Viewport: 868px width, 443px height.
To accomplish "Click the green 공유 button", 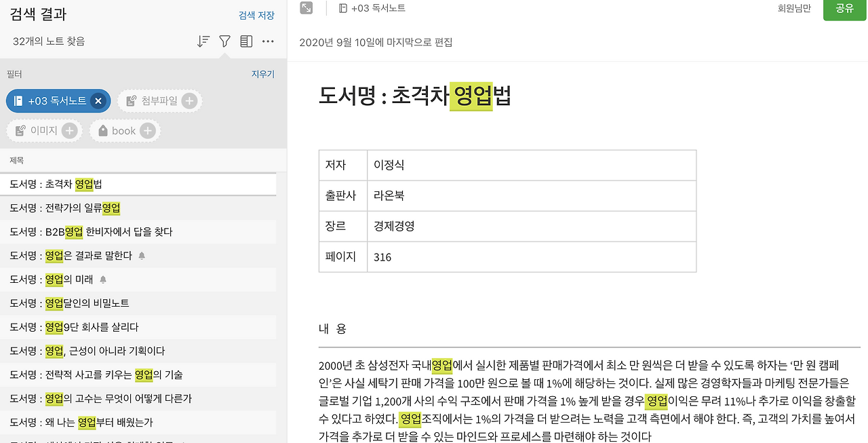I will 844,10.
